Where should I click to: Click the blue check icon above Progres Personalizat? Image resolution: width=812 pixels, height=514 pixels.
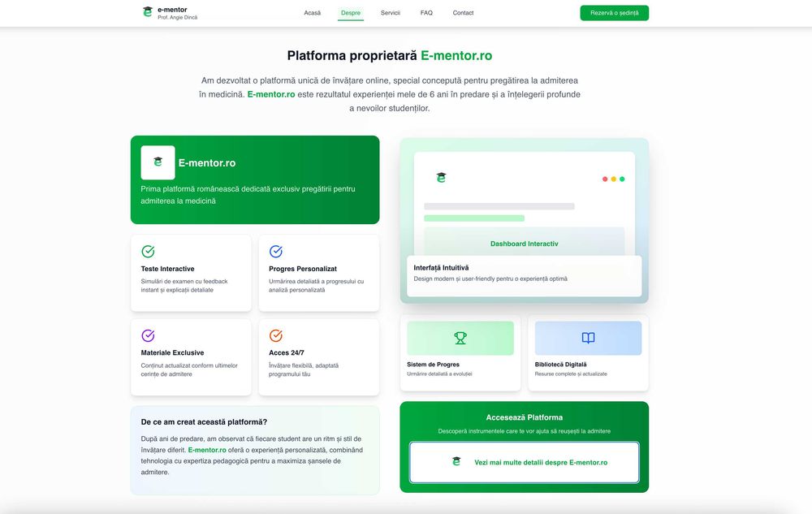(276, 252)
